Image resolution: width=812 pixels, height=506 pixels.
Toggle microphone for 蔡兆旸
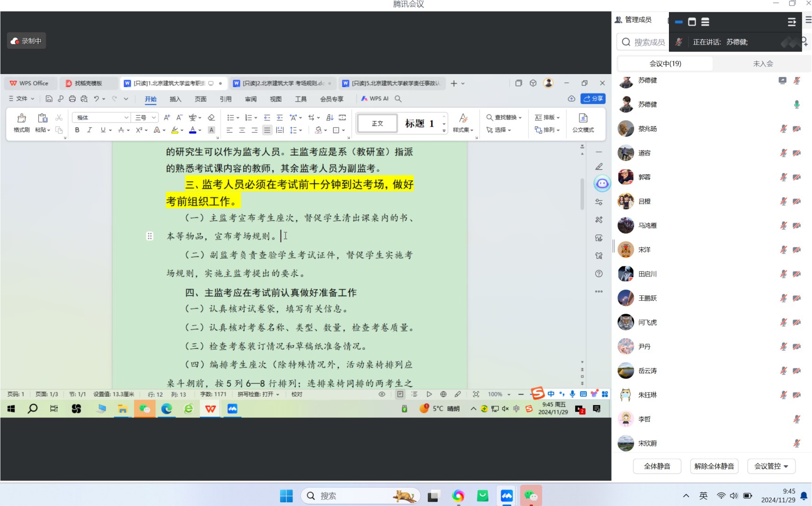pyautogui.click(x=783, y=129)
